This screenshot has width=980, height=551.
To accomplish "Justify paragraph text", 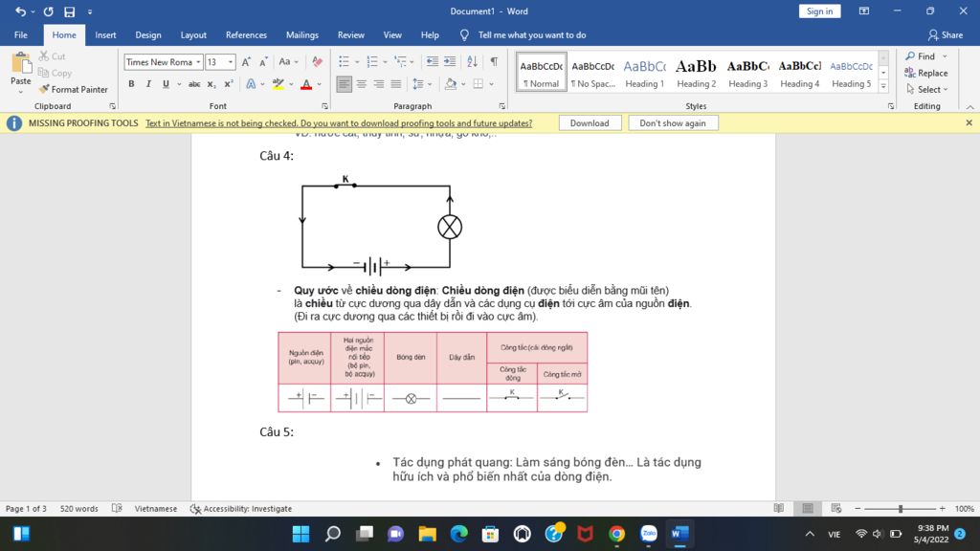I will (x=395, y=84).
